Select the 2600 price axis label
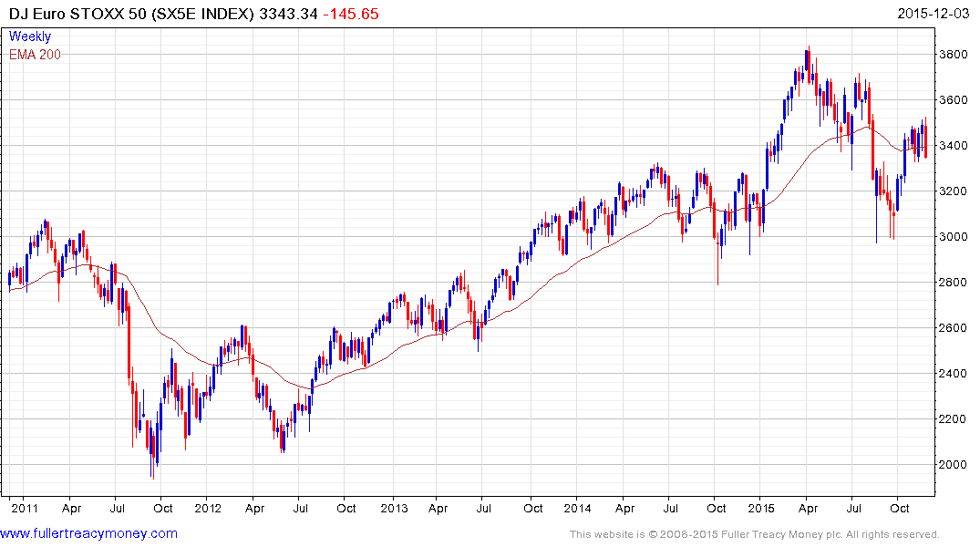The width and height of the screenshot is (980, 547). 954,328
